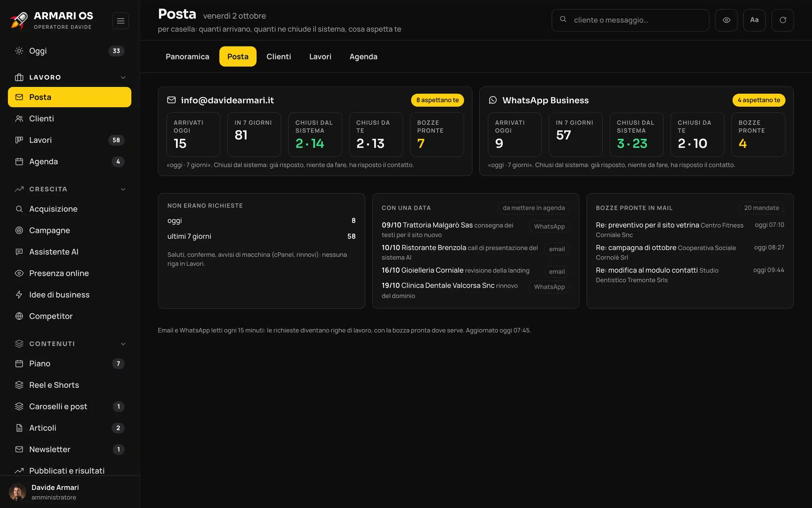The height and width of the screenshot is (508, 812).
Task: Open Assistente AI chat item
Action: [x=69, y=252]
